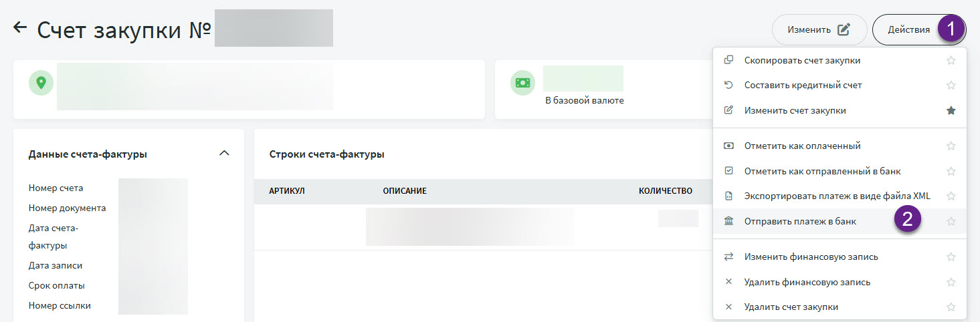Image resolution: width=980 pixels, height=322 pixels.
Task: Click the copy icon beside Скопировать счет закупки
Action: click(729, 60)
